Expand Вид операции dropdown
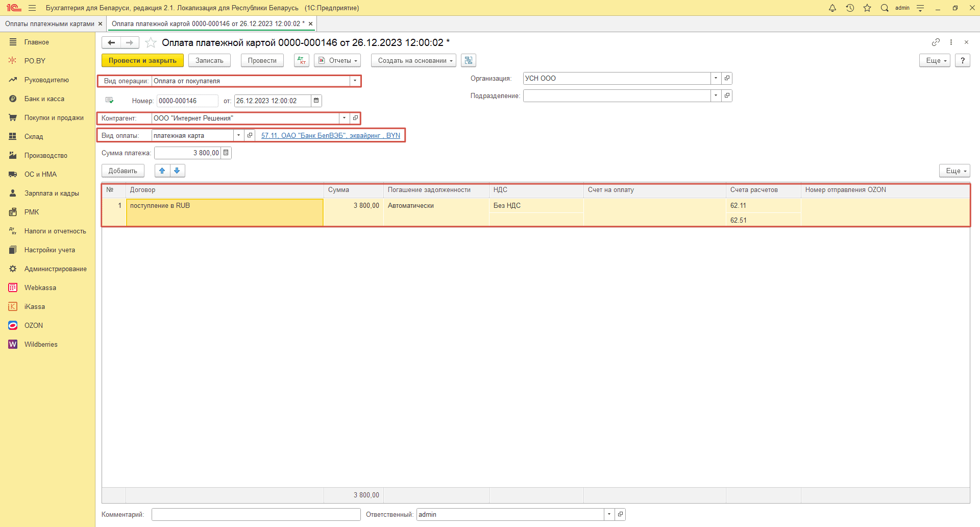This screenshot has width=980, height=527. tap(355, 81)
